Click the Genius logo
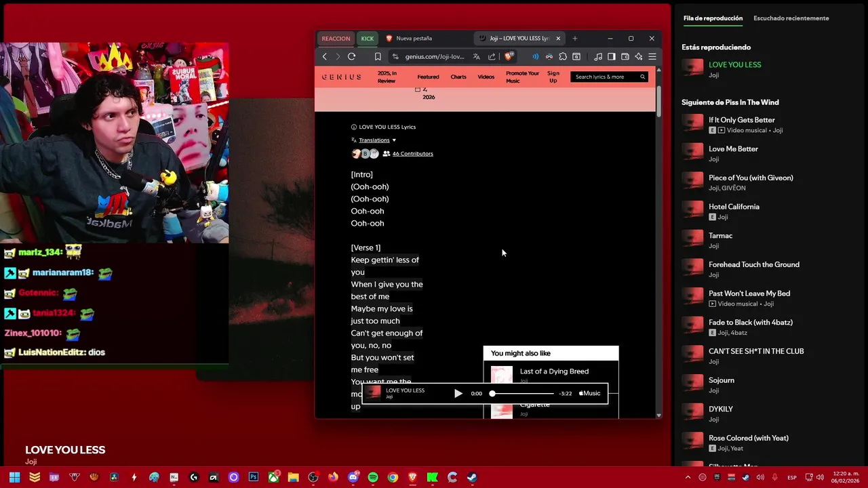The height and width of the screenshot is (488, 868). [x=341, y=77]
